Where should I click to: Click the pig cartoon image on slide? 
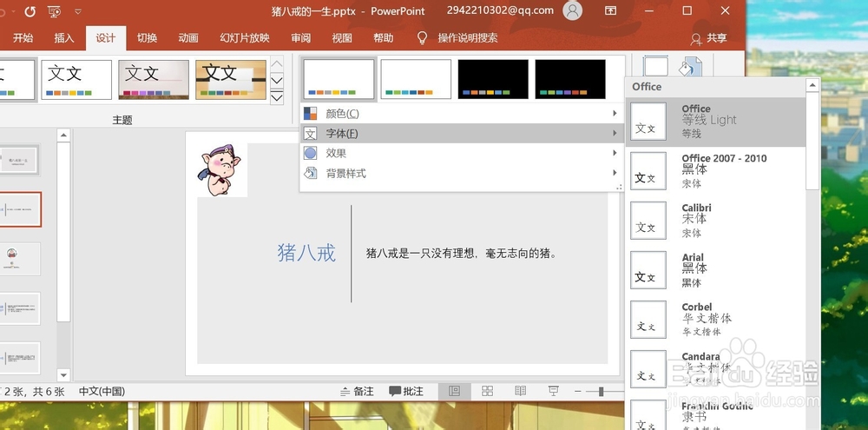pyautogui.click(x=221, y=170)
